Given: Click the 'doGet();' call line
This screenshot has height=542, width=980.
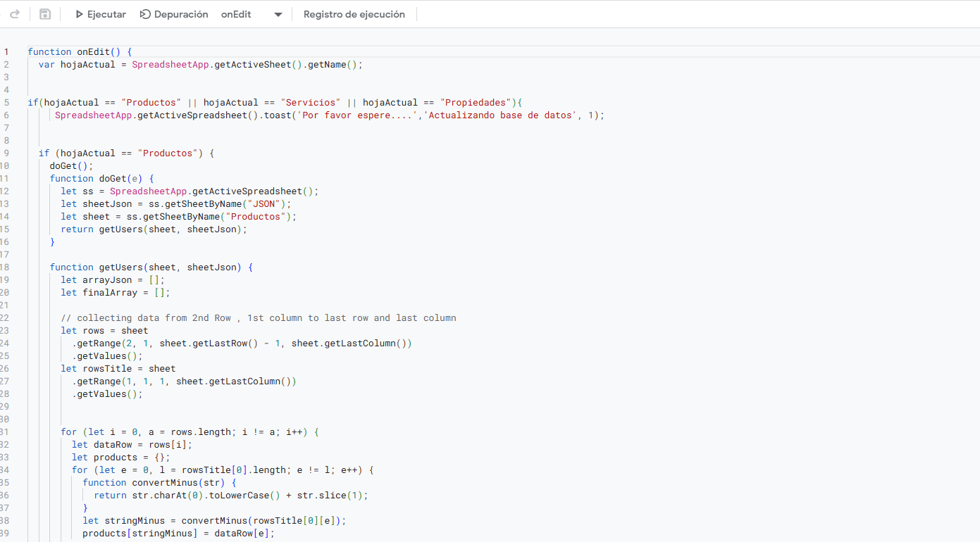Looking at the screenshot, I should (71, 166).
